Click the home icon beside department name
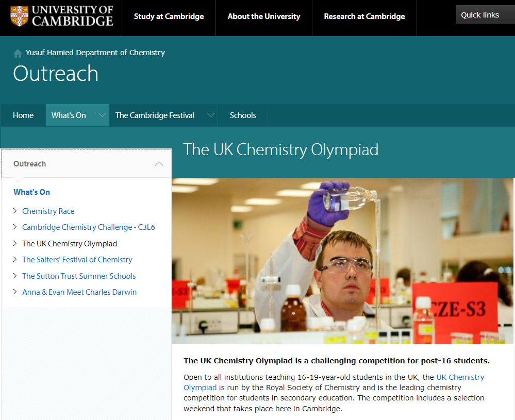The height and width of the screenshot is (420, 515). (18, 53)
